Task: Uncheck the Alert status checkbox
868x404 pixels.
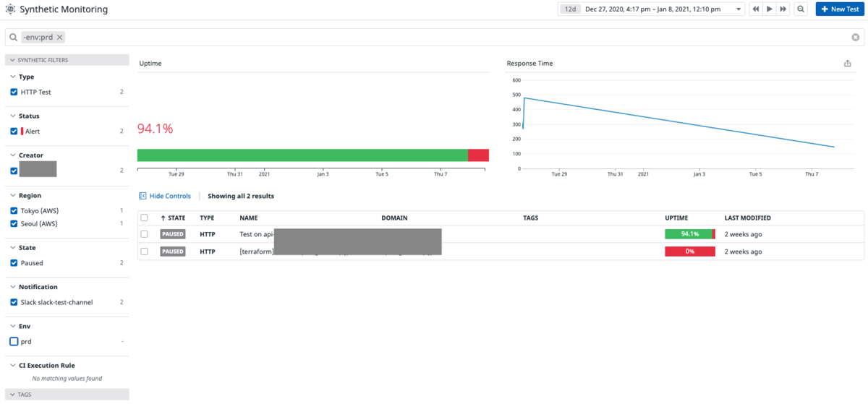Action: click(x=14, y=132)
